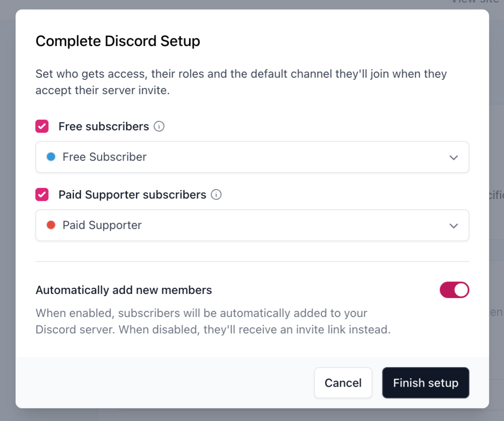
Task: Click the "Free subscribers" label text
Action: pos(104,126)
